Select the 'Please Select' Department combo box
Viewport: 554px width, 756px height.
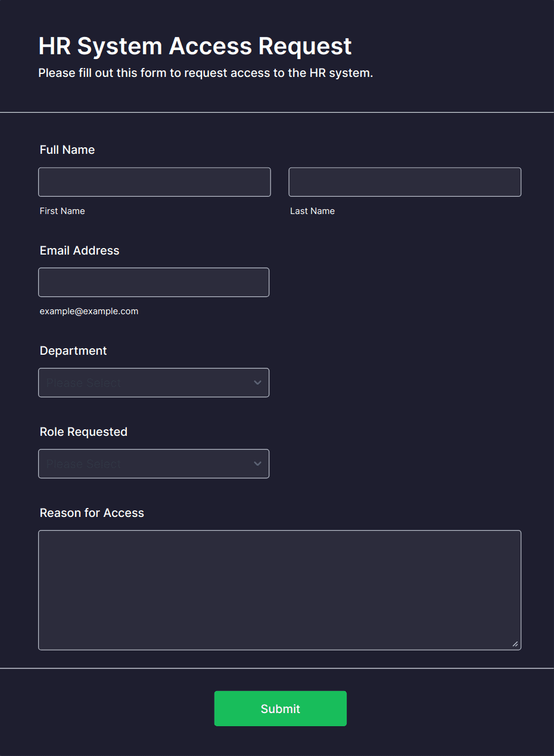pyautogui.click(x=154, y=382)
